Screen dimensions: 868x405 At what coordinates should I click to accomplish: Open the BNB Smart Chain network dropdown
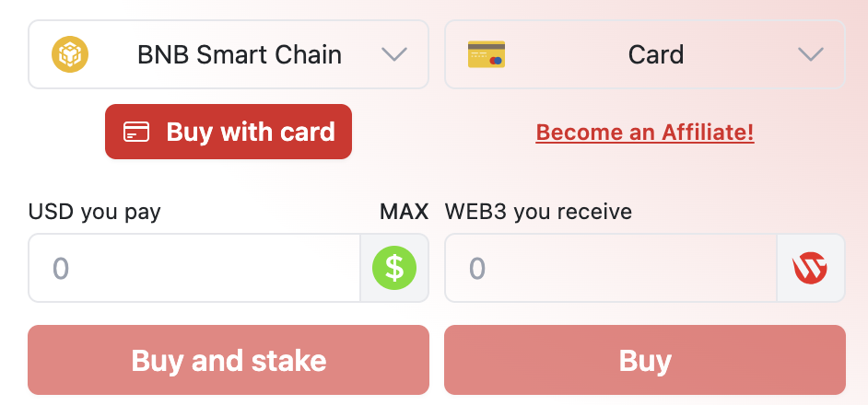[229, 54]
